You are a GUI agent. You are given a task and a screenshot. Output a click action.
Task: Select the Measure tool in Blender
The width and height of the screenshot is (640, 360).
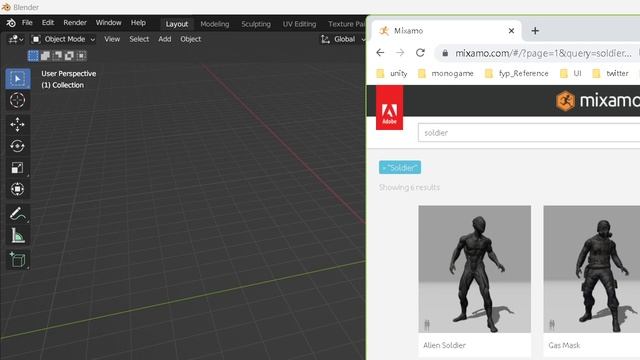tap(18, 236)
